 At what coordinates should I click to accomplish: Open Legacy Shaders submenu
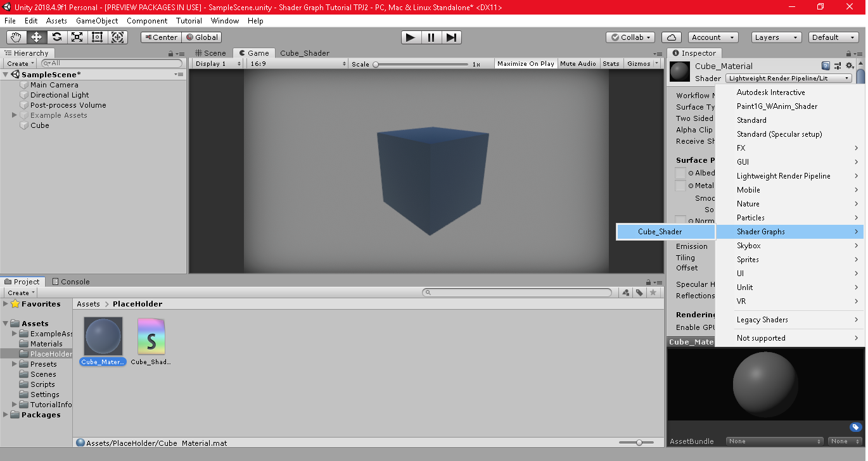790,320
